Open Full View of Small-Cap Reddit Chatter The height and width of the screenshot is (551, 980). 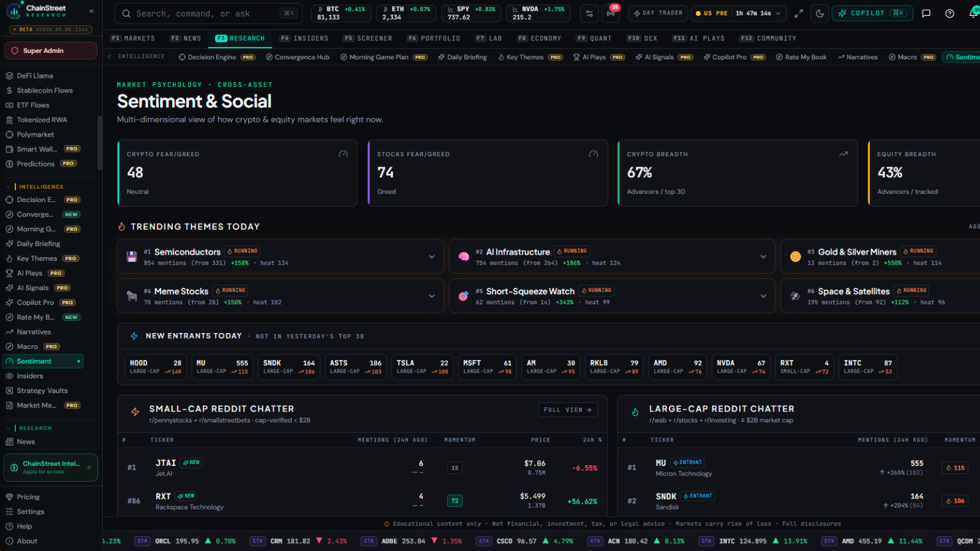tap(568, 410)
